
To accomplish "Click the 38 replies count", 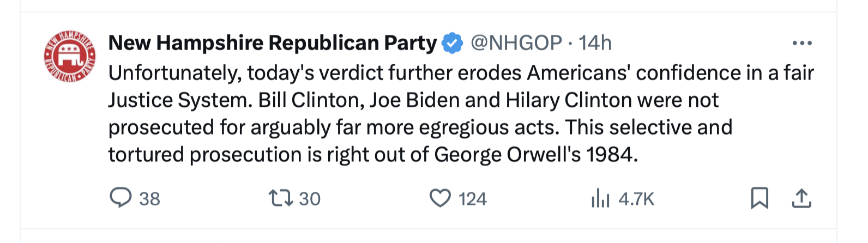I will (149, 199).
